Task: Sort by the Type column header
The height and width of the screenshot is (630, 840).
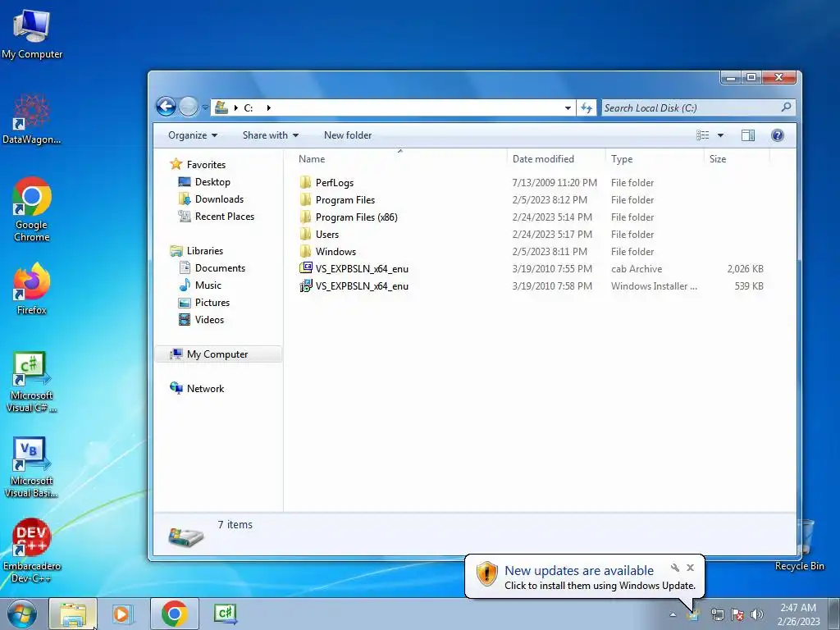Action: tap(622, 159)
